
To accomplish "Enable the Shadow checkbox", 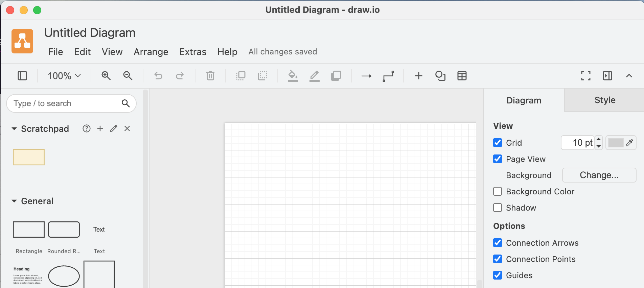I will point(498,208).
